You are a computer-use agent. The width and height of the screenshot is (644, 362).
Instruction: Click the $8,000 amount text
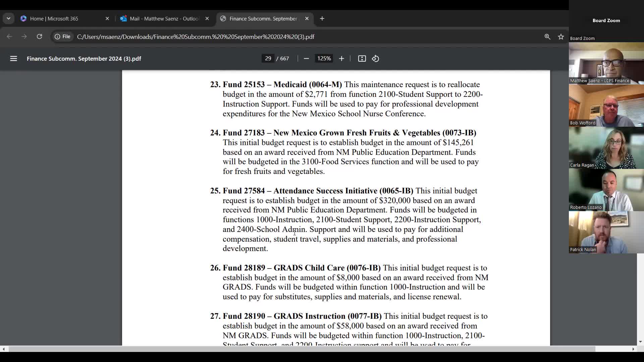tap(348, 278)
